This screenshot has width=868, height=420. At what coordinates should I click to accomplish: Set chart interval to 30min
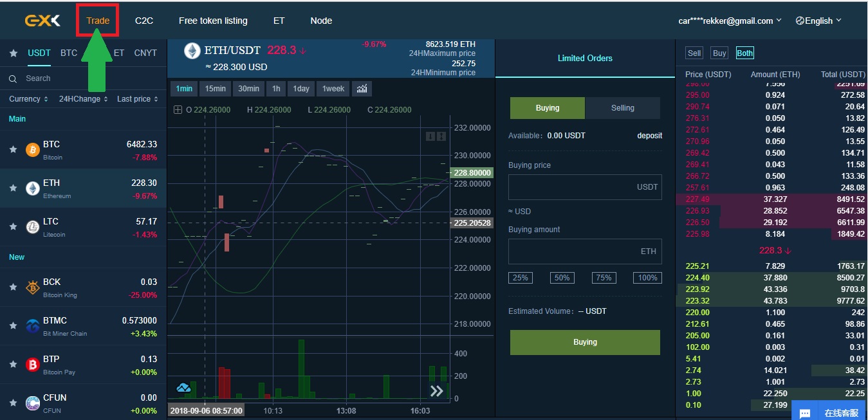point(248,89)
